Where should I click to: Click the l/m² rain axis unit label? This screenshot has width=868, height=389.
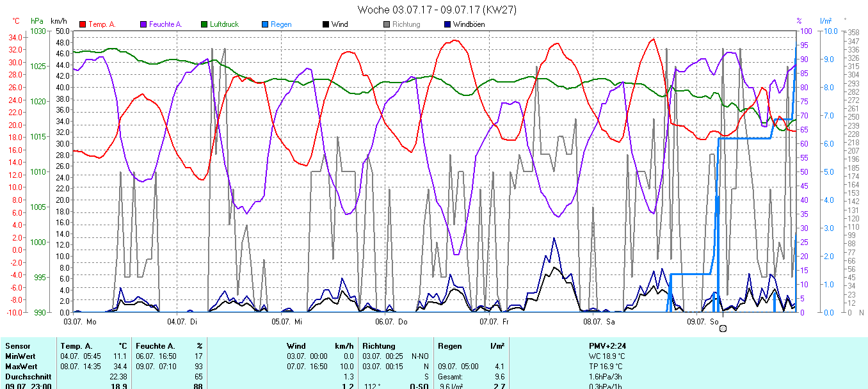point(825,21)
